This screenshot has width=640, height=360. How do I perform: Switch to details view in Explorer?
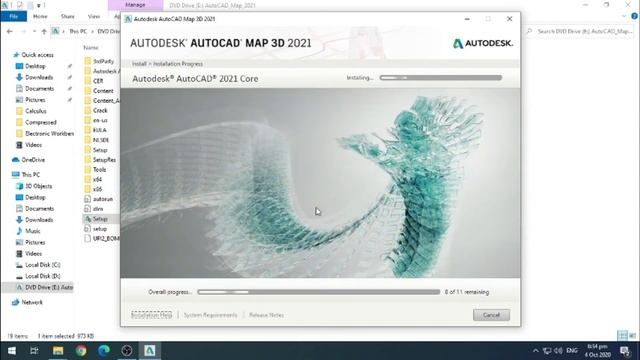coord(622,336)
